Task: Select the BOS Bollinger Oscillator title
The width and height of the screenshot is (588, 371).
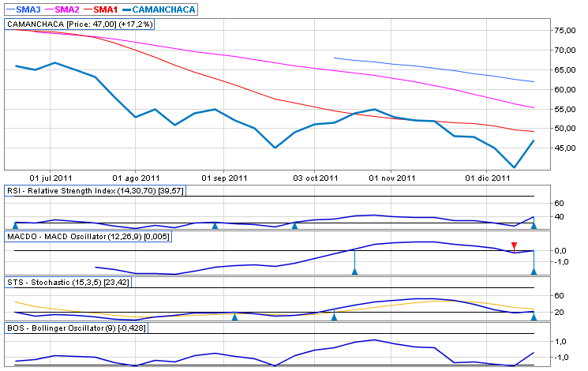Action: click(x=76, y=328)
